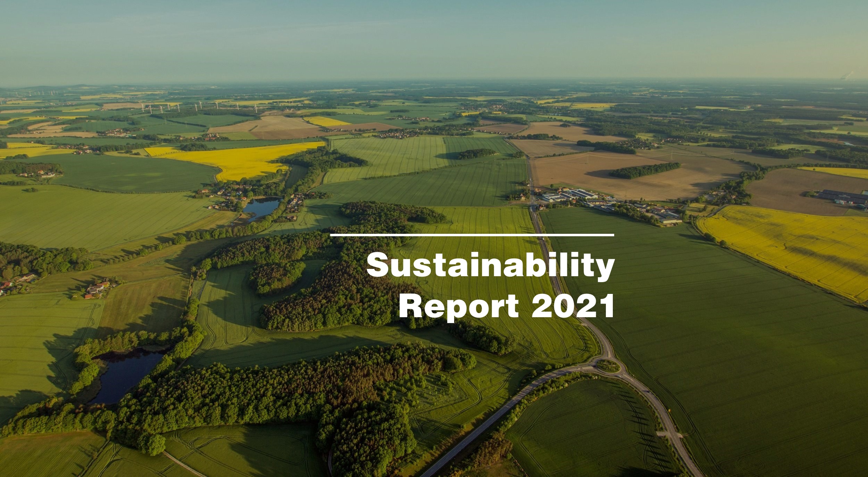This screenshot has width=868, height=477.
Task: Click the white horizontal line above the title
Action: click(x=472, y=235)
